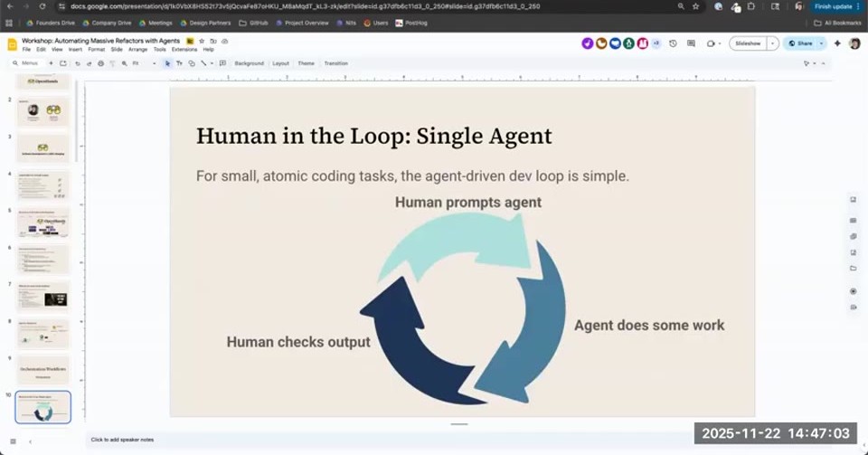Viewport: 868px width, 455px height.
Task: Click the Print toolbar icon
Action: click(100, 63)
